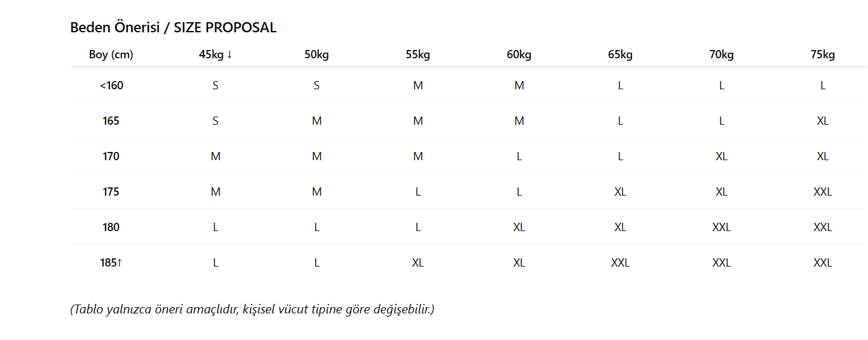Select the 75kg column header
This screenshot has height=340, width=868.
click(x=822, y=54)
